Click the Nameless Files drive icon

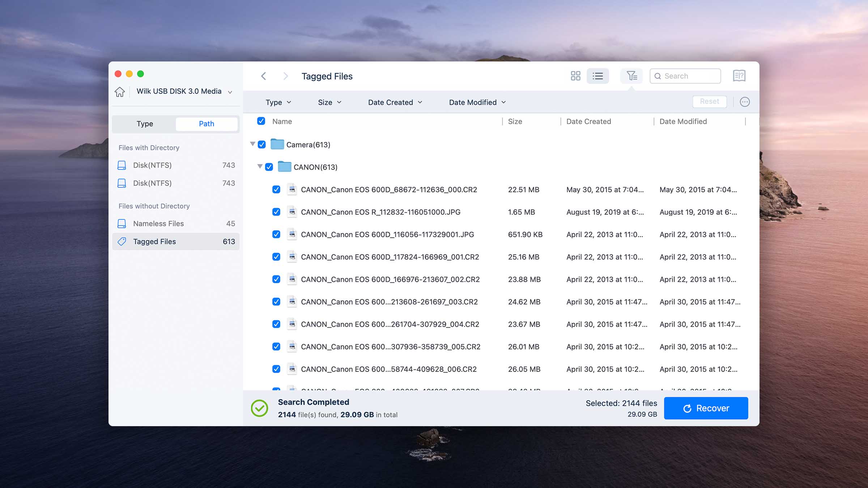click(122, 224)
